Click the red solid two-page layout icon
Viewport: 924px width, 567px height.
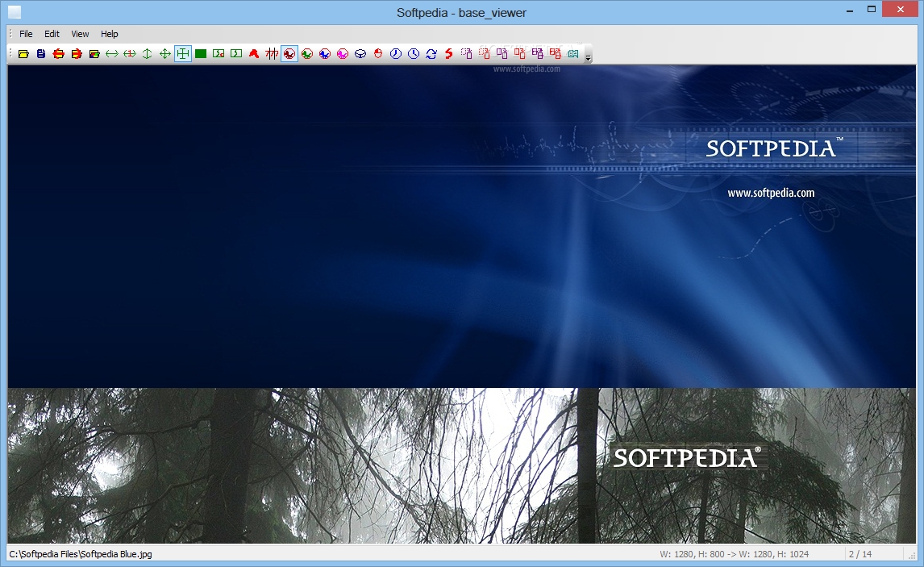[520, 53]
